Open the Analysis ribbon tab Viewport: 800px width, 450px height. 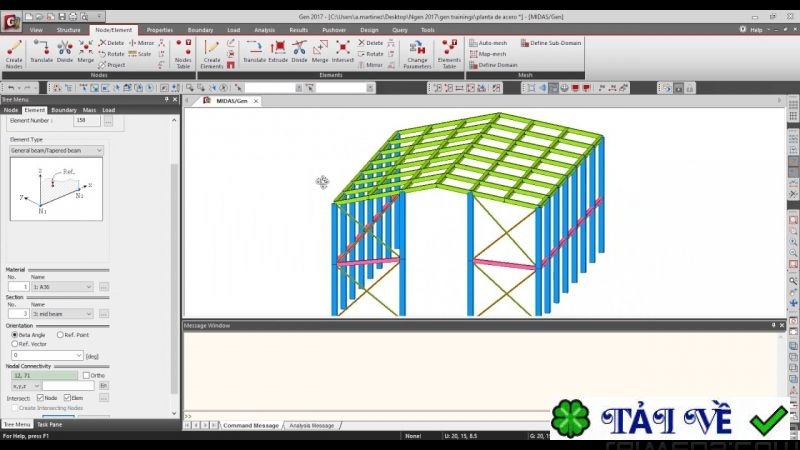click(x=264, y=30)
